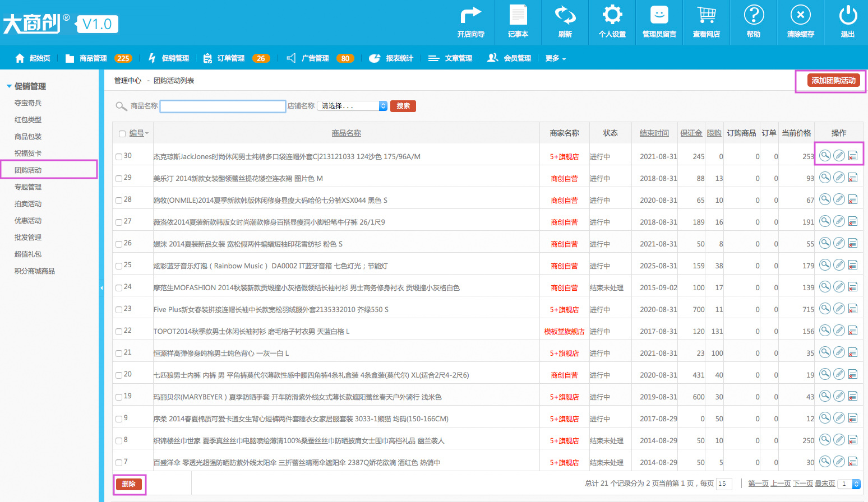This screenshot has height=502, width=868.
Task: Check the box for row 24
Action: (119, 288)
